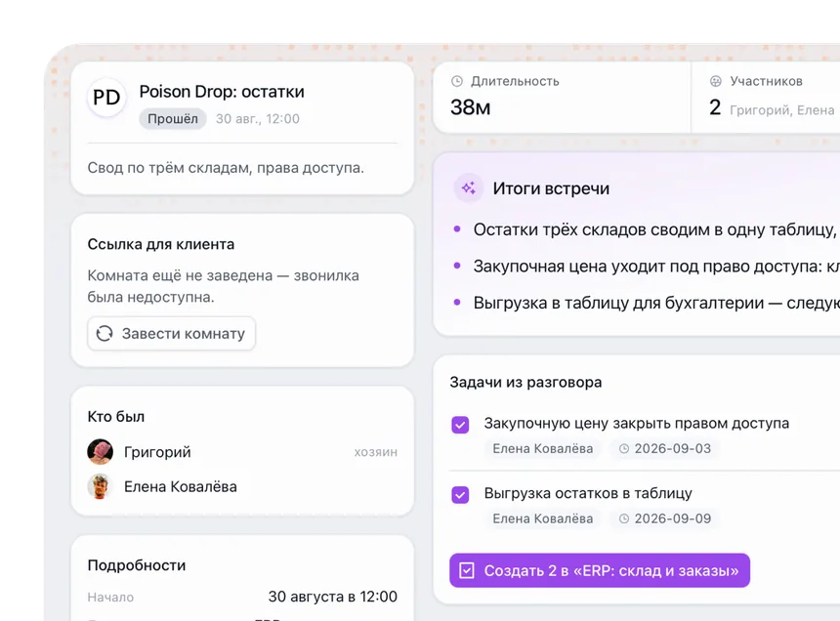Click the clock icon beside 2026-09-03

click(624, 448)
